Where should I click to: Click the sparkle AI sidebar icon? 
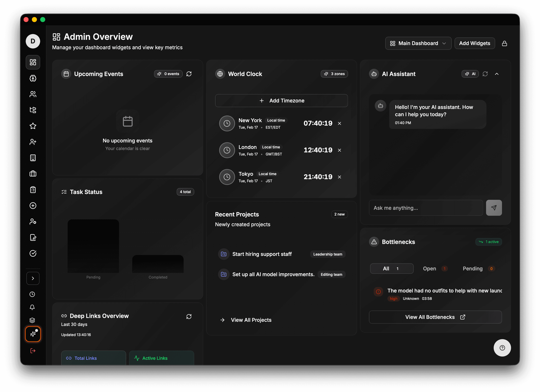tap(33, 334)
